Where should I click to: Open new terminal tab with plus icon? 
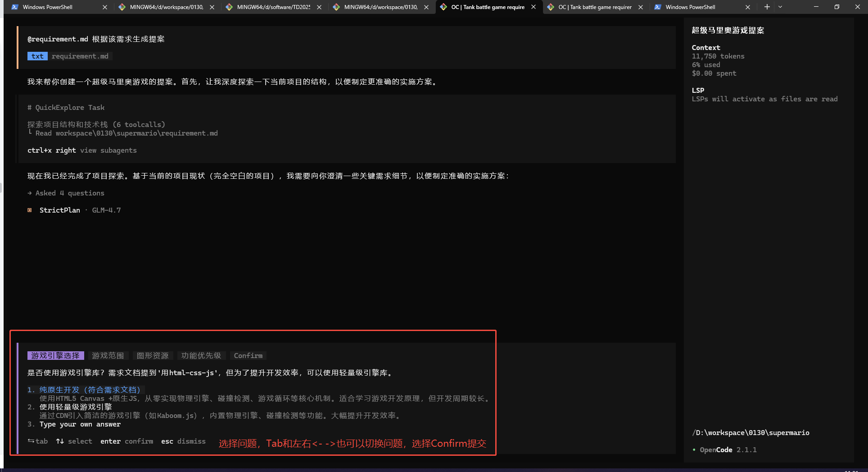(x=767, y=7)
